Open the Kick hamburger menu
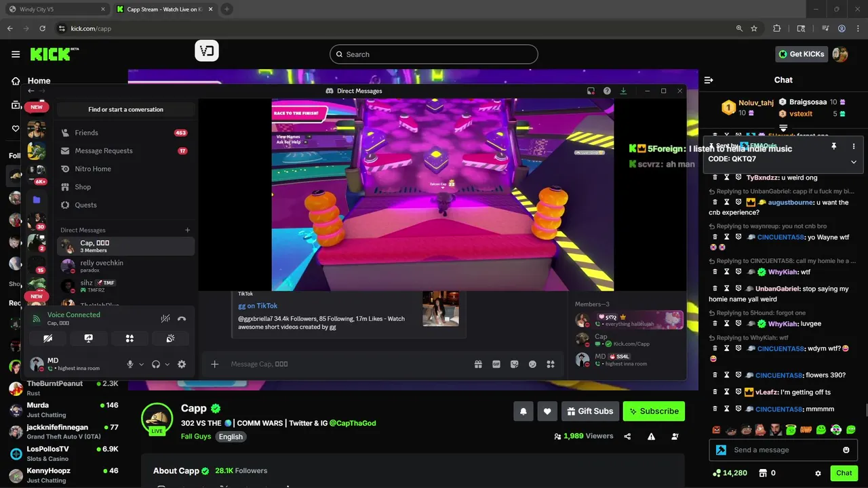The width and height of the screenshot is (868, 488). 16,54
